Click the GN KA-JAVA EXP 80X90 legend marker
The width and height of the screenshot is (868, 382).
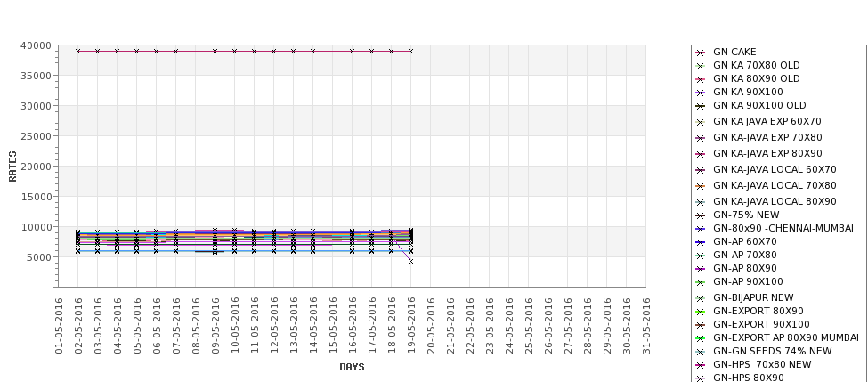[x=701, y=154]
